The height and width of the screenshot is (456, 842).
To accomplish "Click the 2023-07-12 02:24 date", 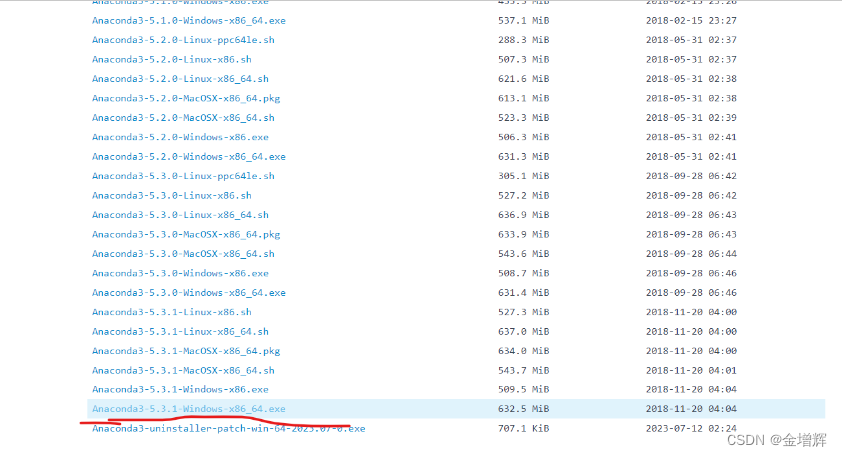I will [x=691, y=429].
